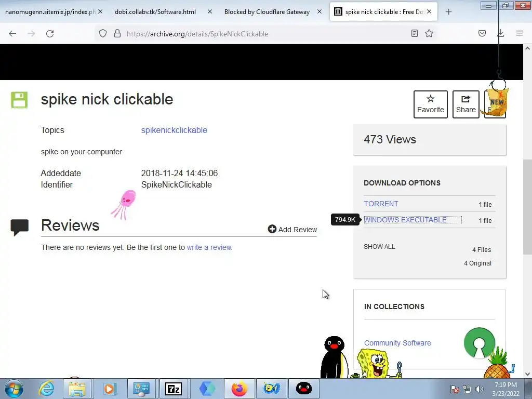Click the Pingu penguin character
This screenshot has height=399, width=532.
[334, 357]
